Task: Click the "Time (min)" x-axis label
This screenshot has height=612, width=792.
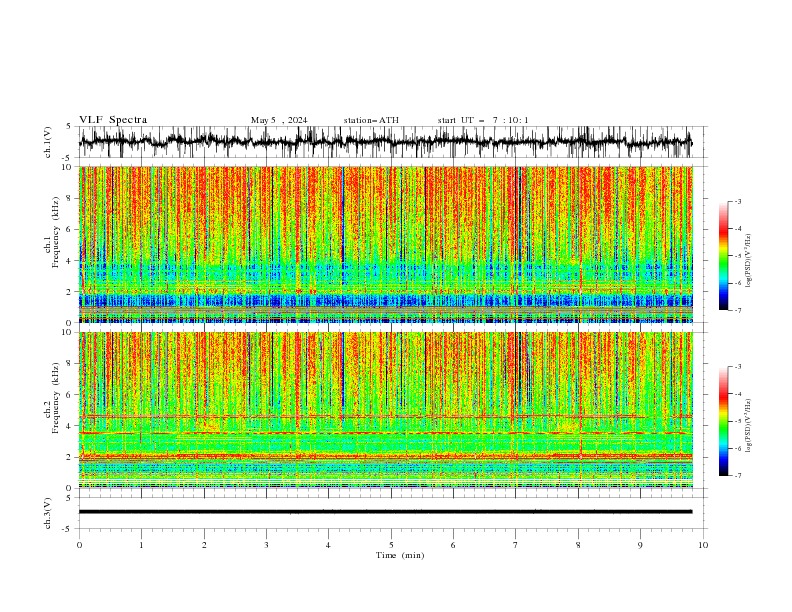Action: click(x=400, y=555)
